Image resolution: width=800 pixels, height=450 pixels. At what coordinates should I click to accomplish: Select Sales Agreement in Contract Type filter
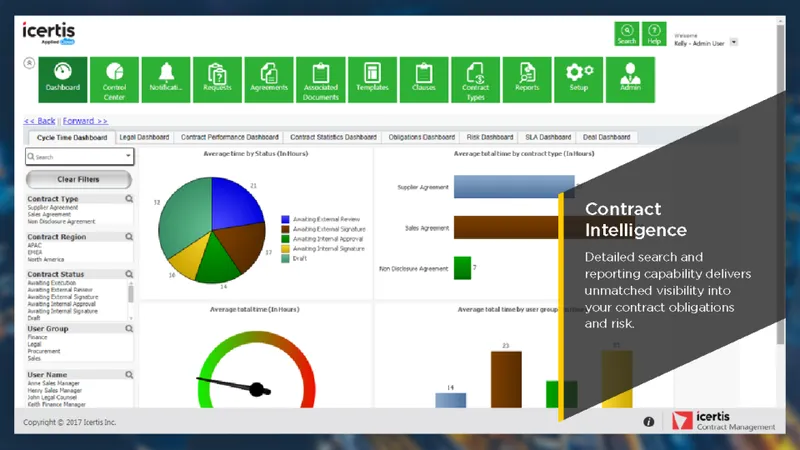coord(49,215)
